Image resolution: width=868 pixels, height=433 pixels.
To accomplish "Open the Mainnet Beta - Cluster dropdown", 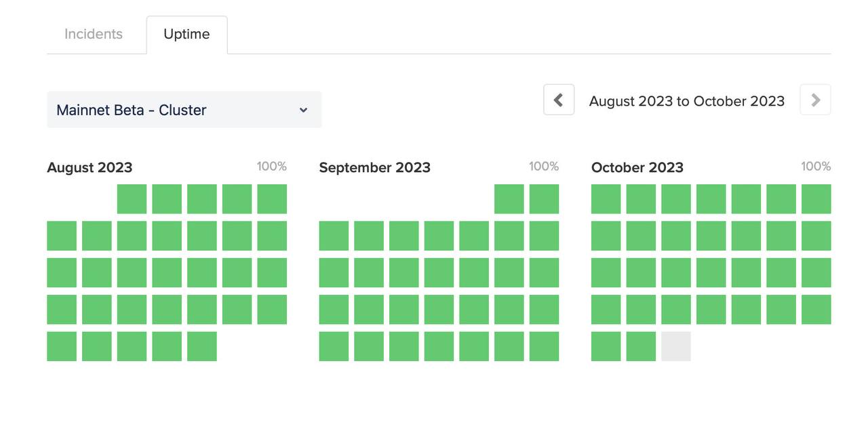I will pyautogui.click(x=184, y=110).
